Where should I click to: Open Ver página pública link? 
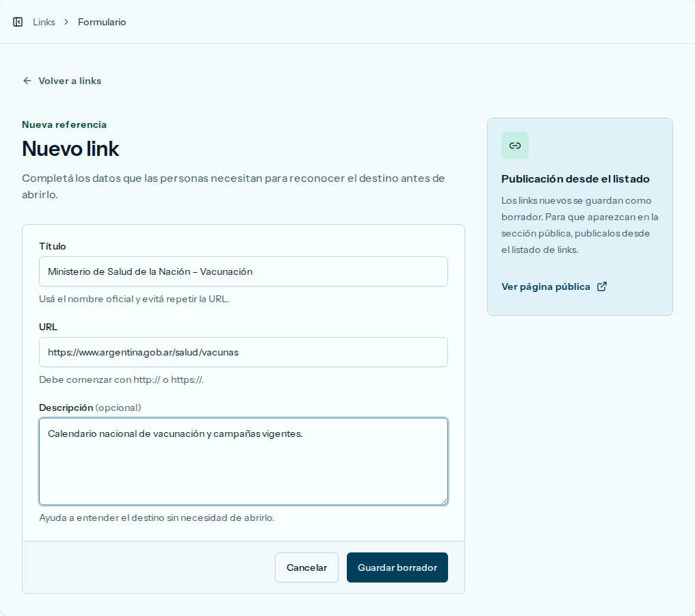(x=554, y=286)
